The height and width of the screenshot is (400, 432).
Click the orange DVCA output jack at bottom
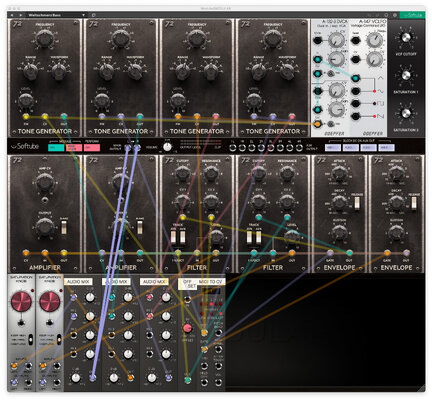(318, 124)
